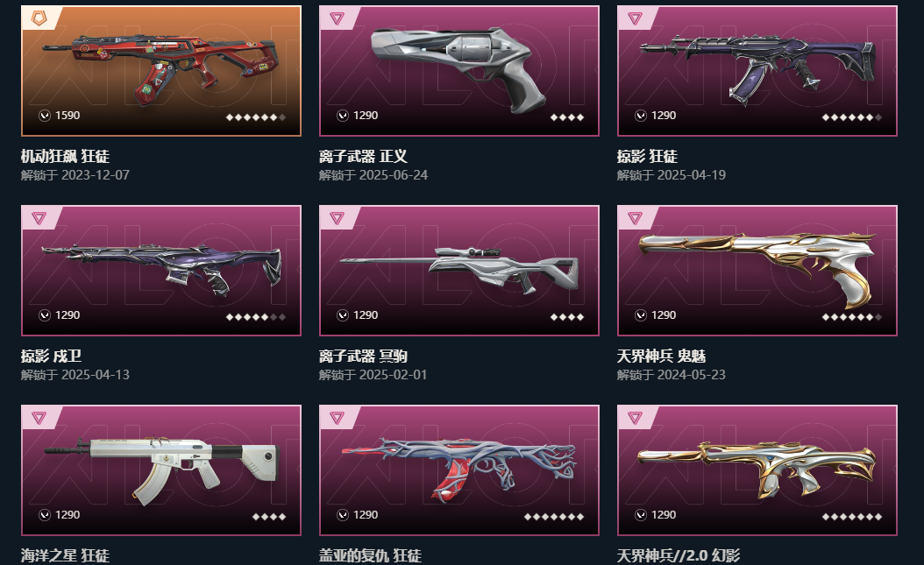The image size is (924, 565).
Task: Click level diamonds on 天界神兵//2.0 幻影 card
Action: pos(852,517)
